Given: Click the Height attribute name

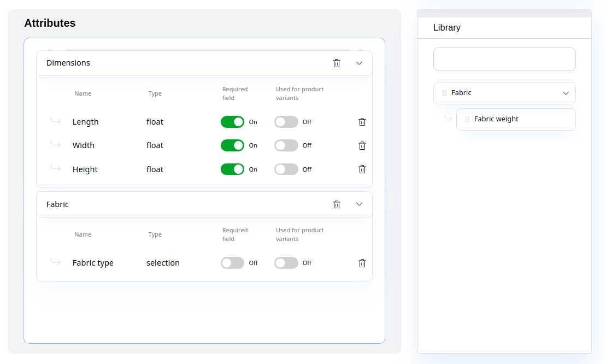Looking at the screenshot, I should [x=85, y=169].
